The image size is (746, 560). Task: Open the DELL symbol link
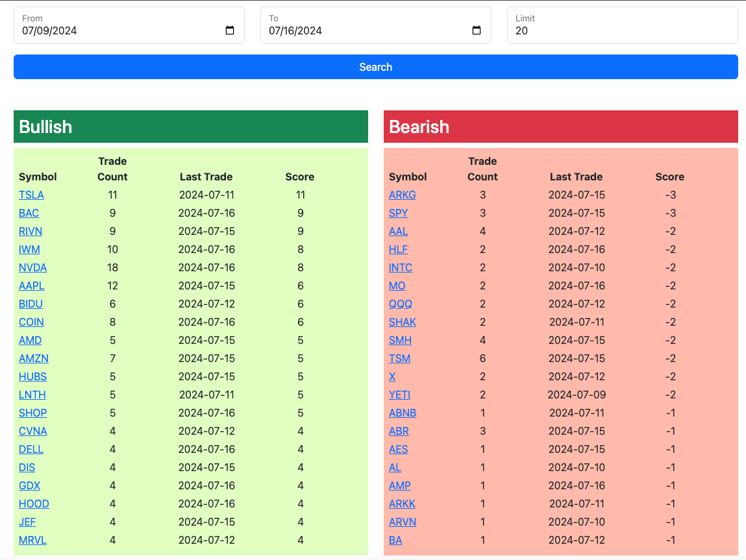[31, 449]
